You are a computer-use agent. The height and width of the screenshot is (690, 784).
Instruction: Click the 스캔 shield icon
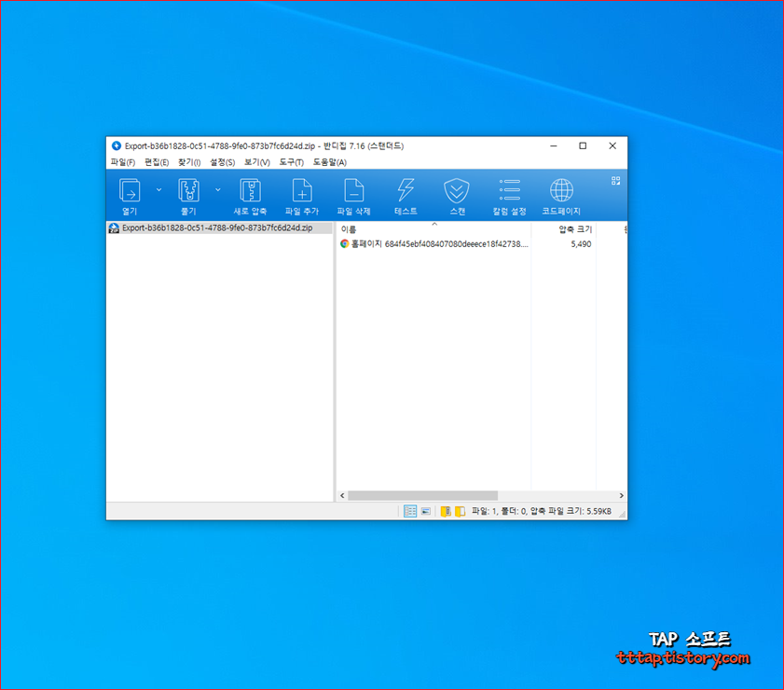point(457,196)
